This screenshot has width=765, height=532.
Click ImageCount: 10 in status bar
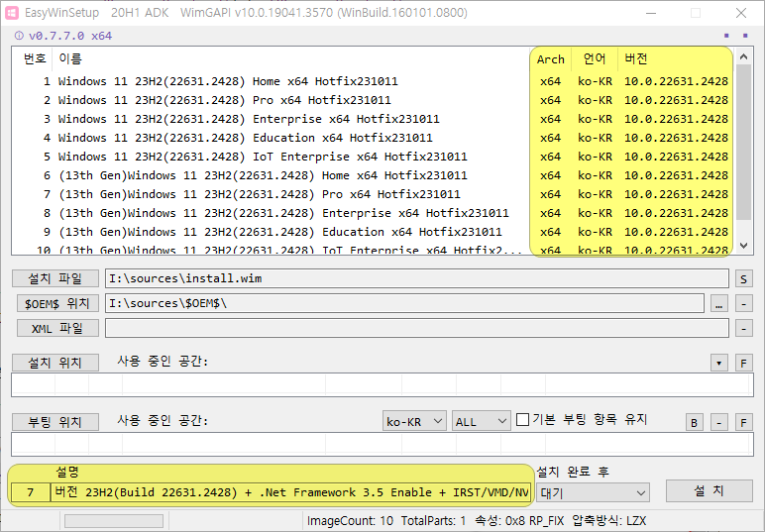click(351, 521)
